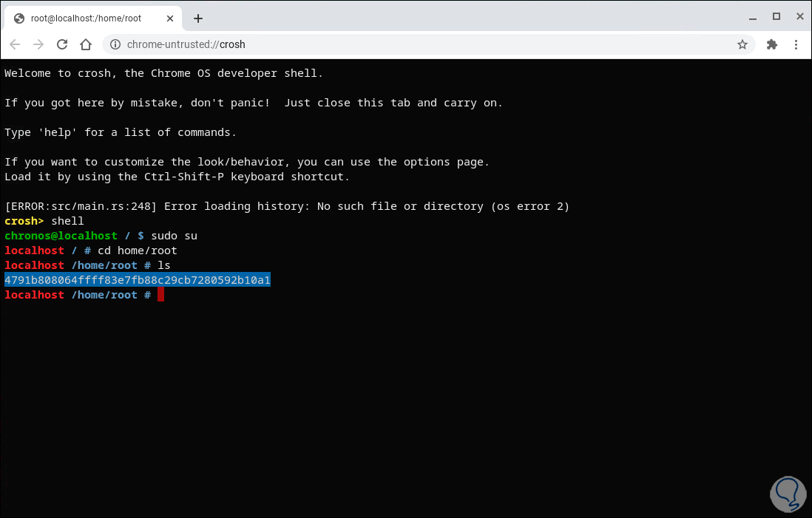Screen dimensions: 812x518
Task: Open the Home page icon
Action: pos(85,44)
